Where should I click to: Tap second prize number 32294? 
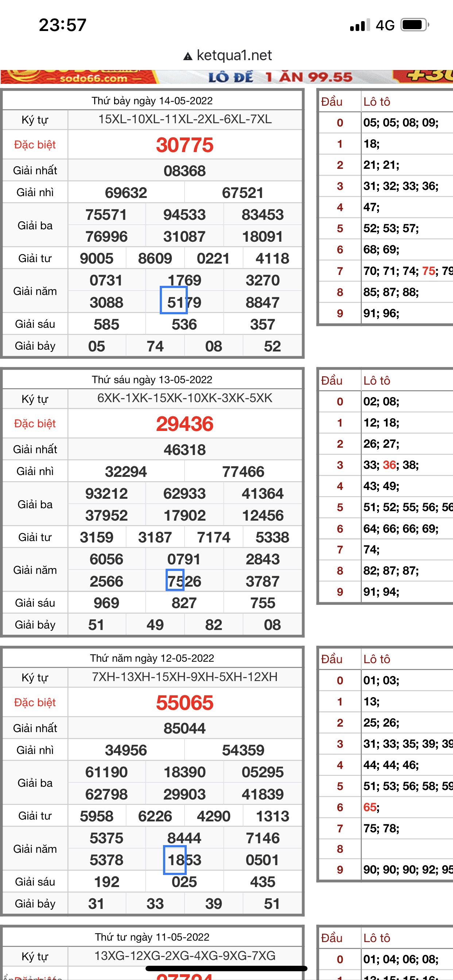[126, 472]
